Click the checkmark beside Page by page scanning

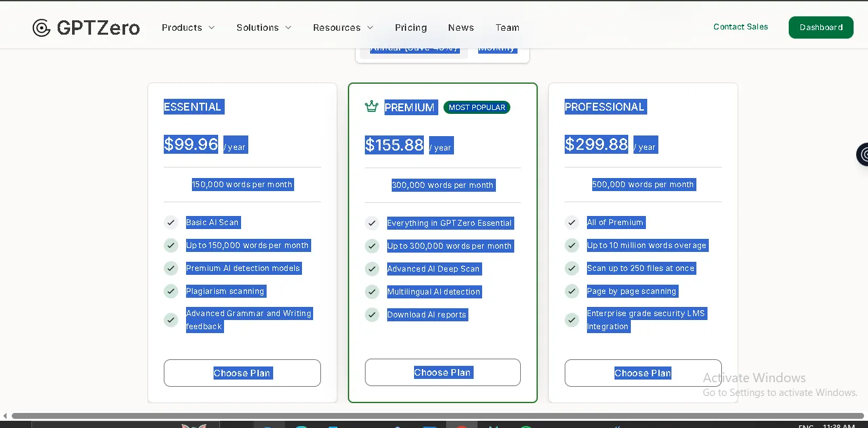coord(572,291)
